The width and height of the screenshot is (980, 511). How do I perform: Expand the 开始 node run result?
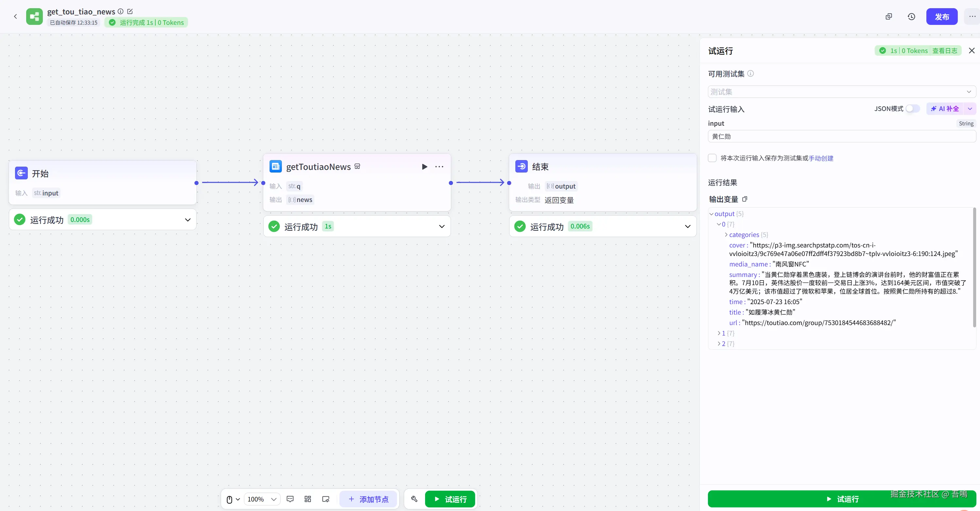[x=188, y=220]
